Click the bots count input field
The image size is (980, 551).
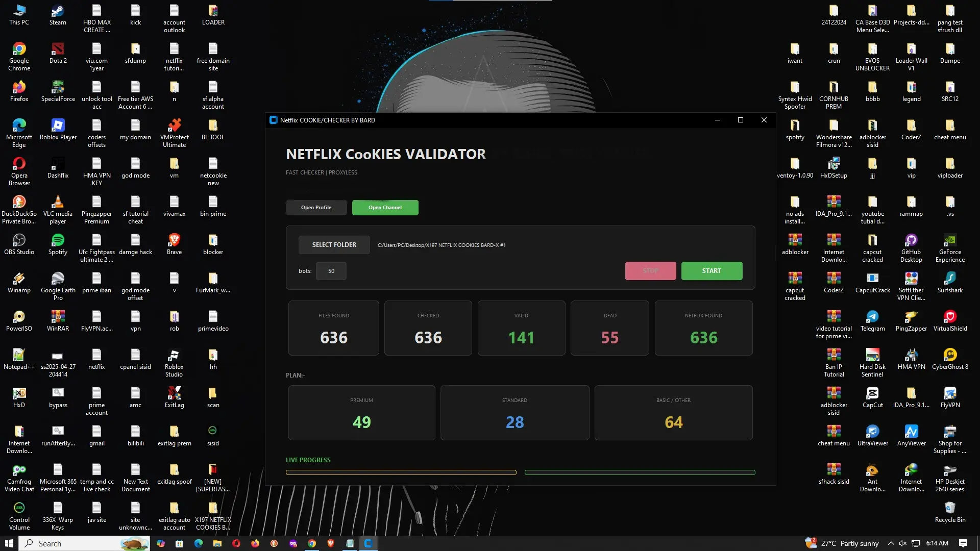[331, 271]
